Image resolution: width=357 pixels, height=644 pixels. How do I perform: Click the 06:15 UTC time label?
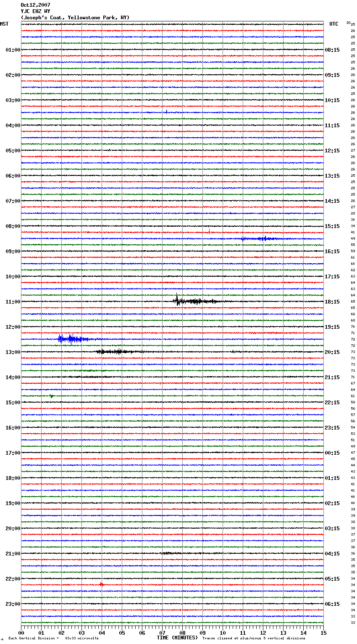pos(332,604)
